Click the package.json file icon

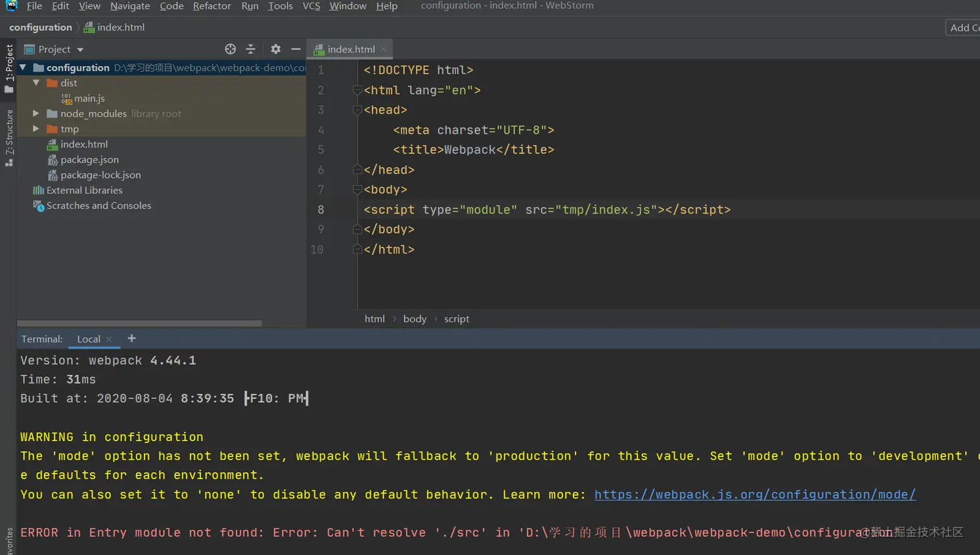point(52,160)
